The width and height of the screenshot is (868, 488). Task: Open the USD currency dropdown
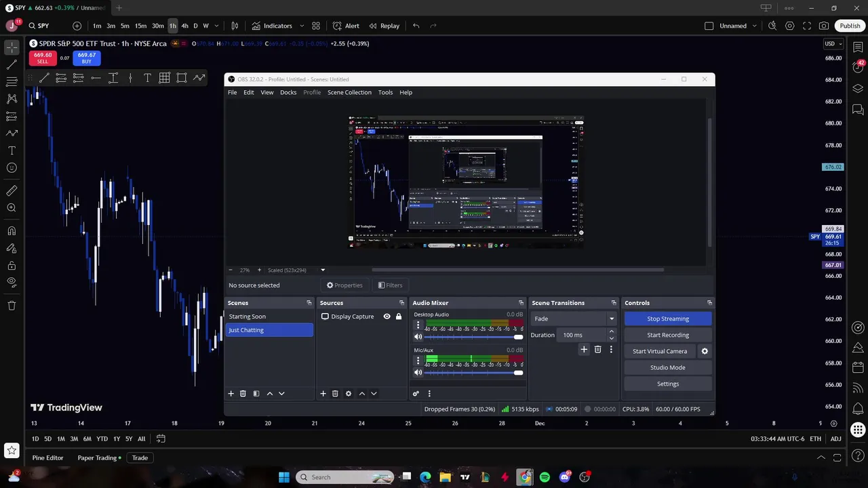(x=833, y=43)
